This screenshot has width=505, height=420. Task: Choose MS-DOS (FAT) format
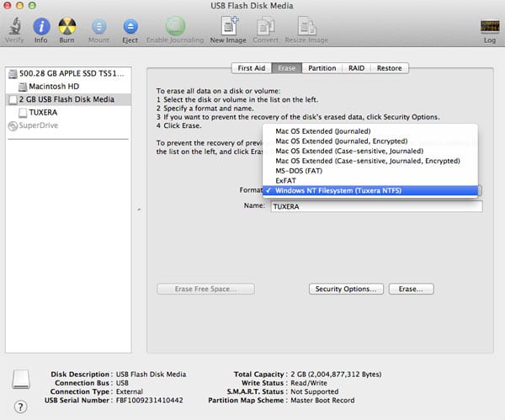(370, 171)
